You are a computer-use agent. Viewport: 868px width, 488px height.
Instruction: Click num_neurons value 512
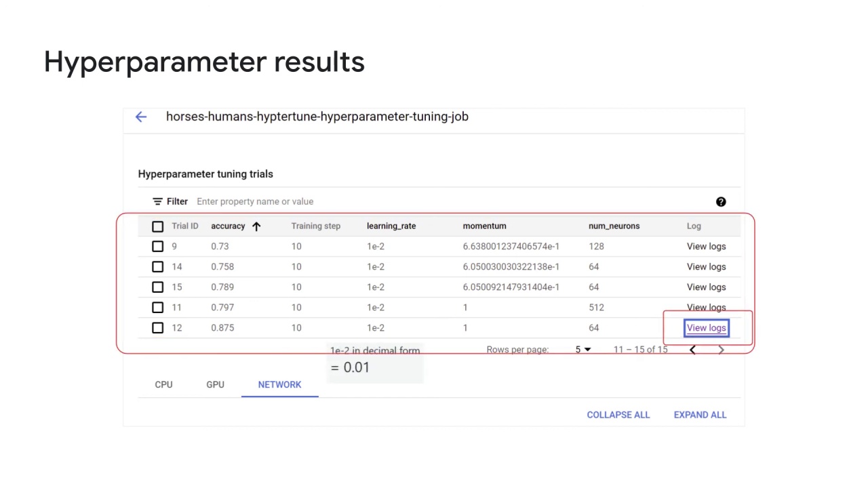click(596, 308)
